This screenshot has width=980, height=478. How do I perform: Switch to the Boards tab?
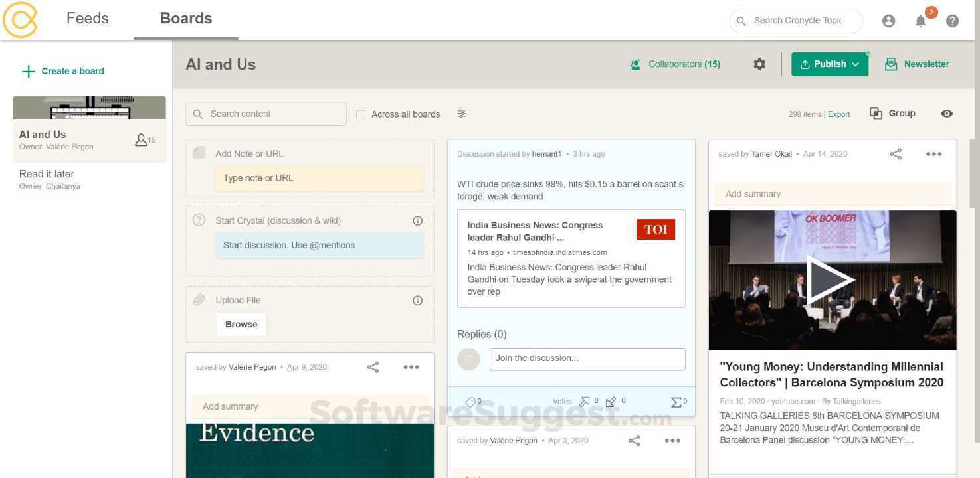[185, 18]
